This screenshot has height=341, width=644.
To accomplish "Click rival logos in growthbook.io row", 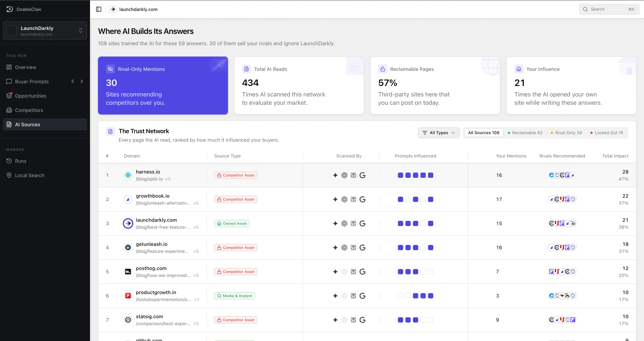I will (562, 199).
